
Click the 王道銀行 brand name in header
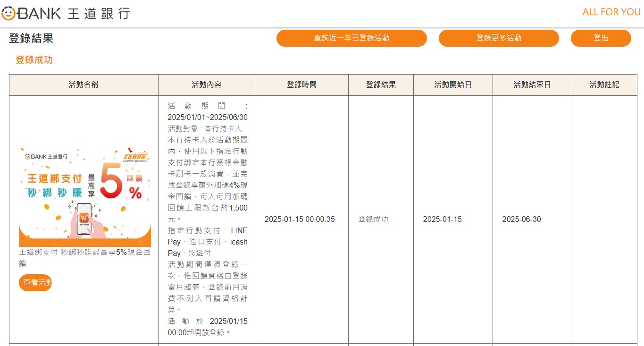pyautogui.click(x=99, y=13)
